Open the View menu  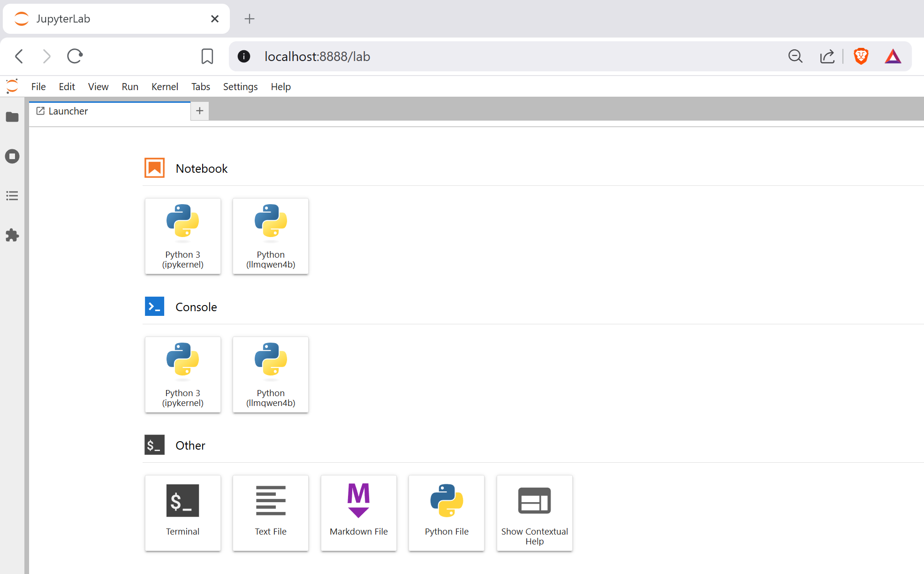point(98,87)
